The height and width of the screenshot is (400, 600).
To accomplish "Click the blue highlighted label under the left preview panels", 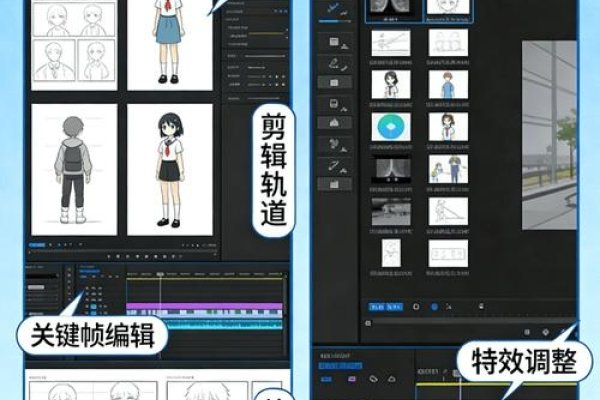I will (38, 245).
